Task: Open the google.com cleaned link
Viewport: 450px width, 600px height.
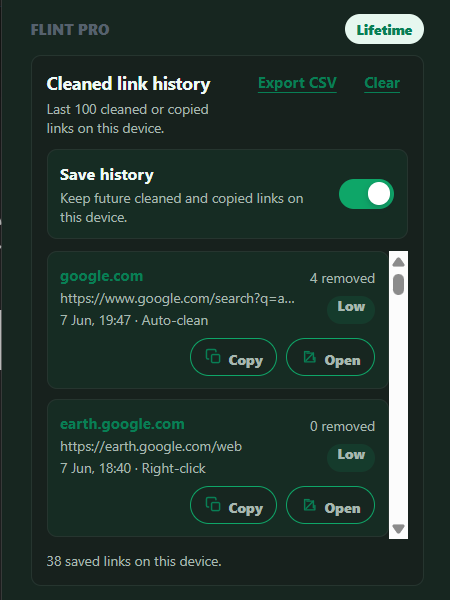Action: click(x=330, y=357)
